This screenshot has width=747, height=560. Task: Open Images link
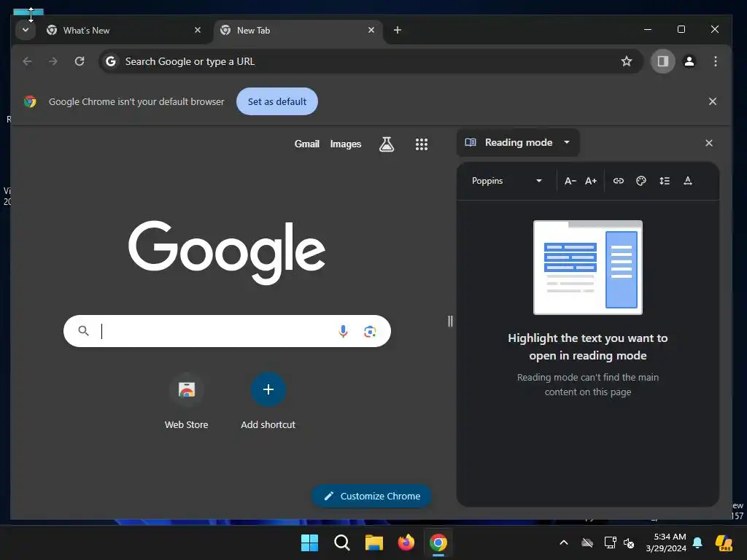pos(345,144)
